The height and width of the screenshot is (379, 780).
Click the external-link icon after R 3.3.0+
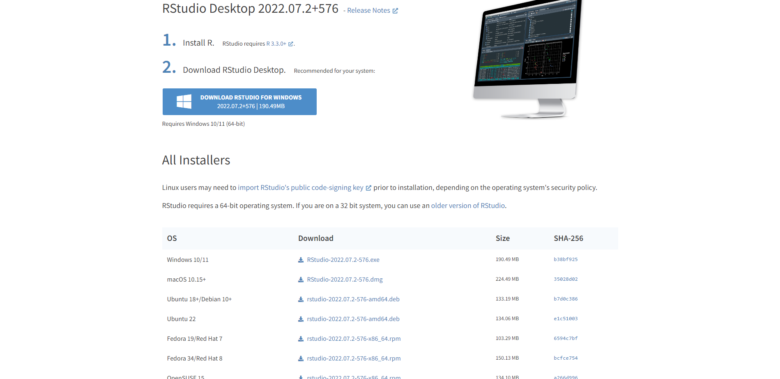291,44
